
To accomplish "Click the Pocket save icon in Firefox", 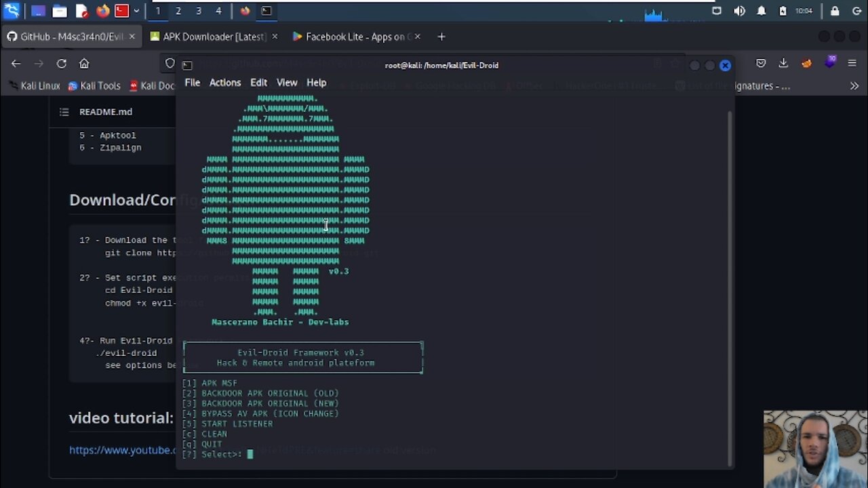I will coord(761,63).
